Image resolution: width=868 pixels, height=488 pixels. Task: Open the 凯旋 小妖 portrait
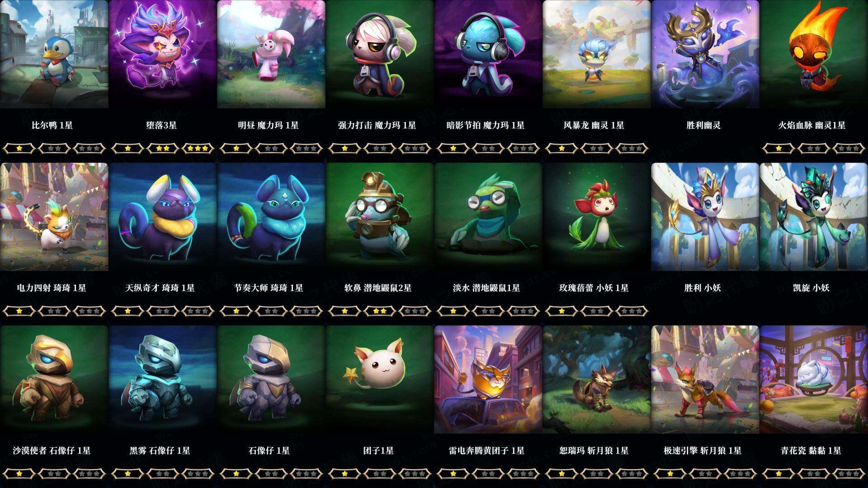tap(814, 217)
